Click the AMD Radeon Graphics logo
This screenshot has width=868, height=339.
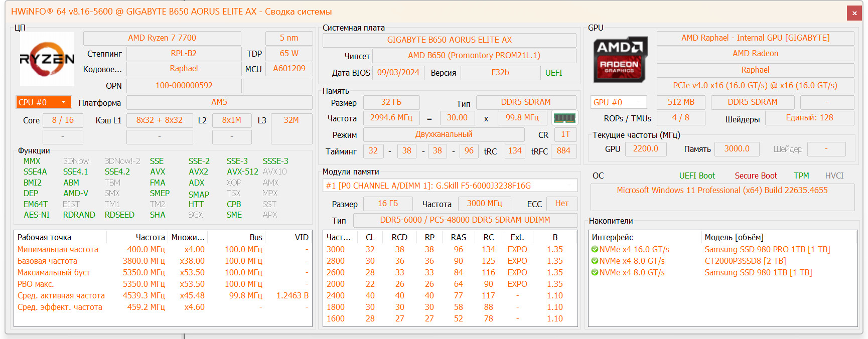620,59
